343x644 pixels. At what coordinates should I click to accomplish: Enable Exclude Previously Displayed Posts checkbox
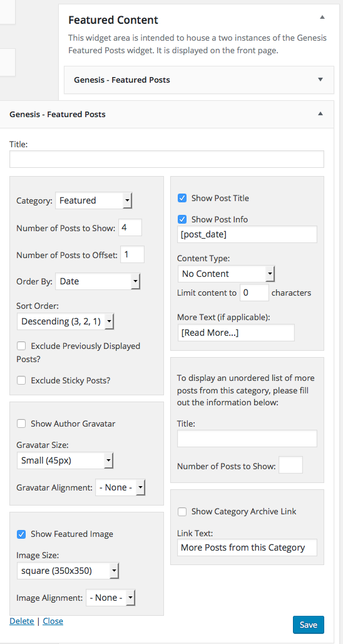pos(21,346)
